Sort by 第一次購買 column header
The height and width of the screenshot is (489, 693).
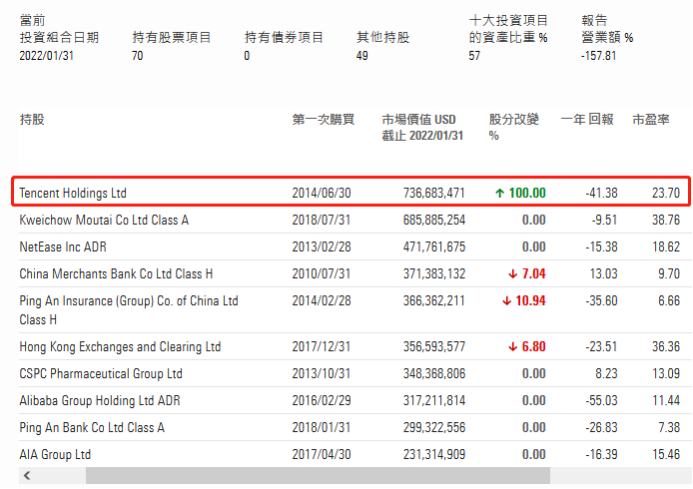[323, 120]
